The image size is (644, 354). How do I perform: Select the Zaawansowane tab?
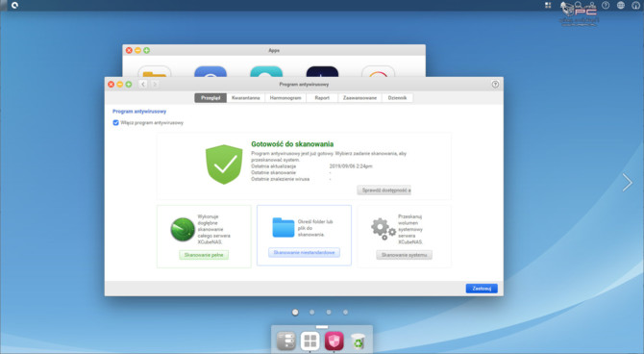point(359,98)
